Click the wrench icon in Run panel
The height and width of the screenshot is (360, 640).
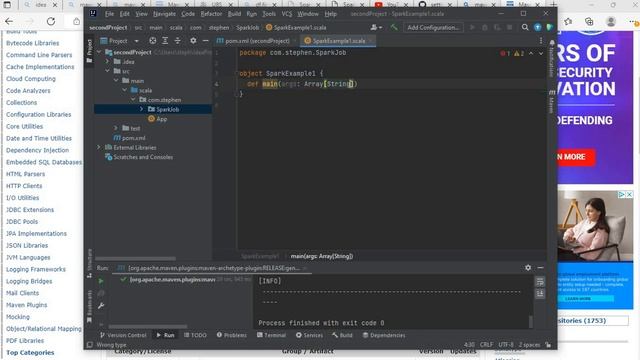[x=101, y=306]
